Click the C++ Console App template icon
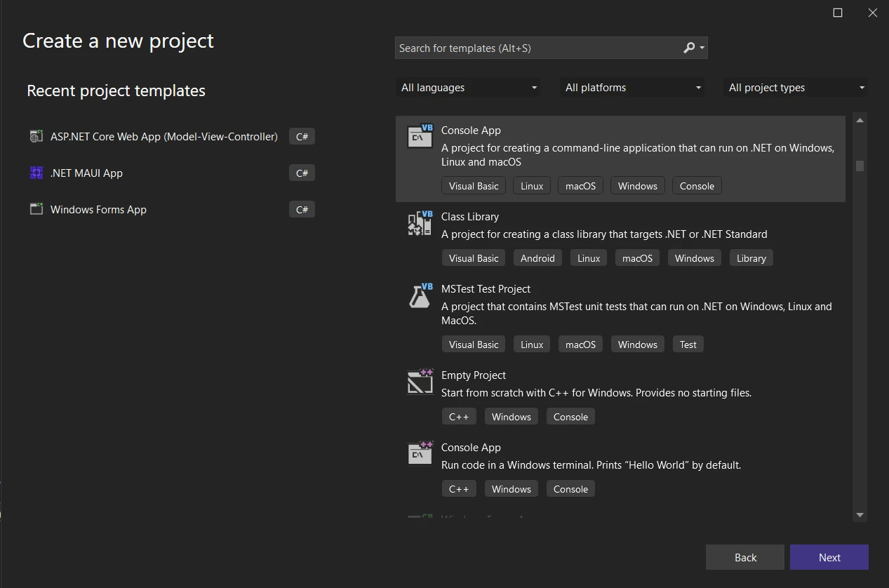889x588 pixels. pyautogui.click(x=420, y=453)
